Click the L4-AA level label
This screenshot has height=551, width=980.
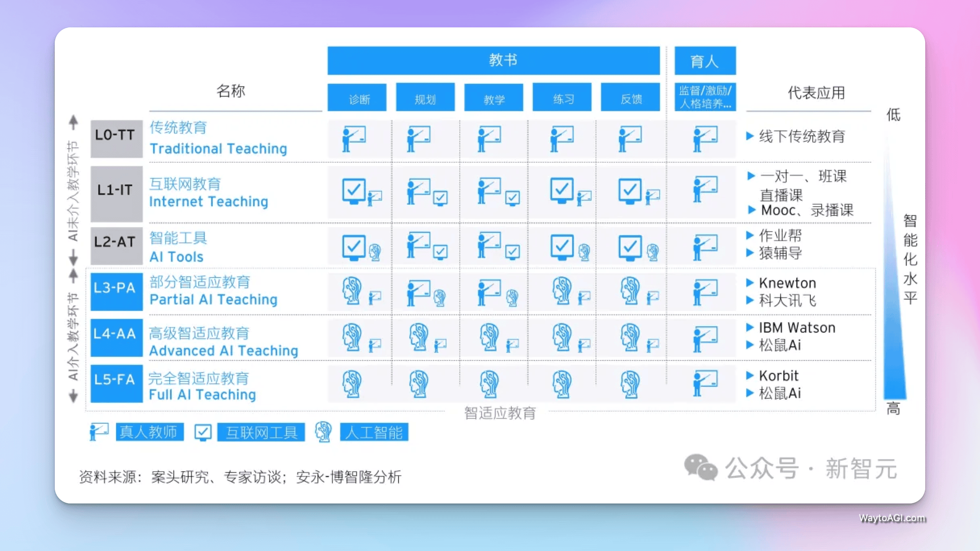[x=116, y=338]
